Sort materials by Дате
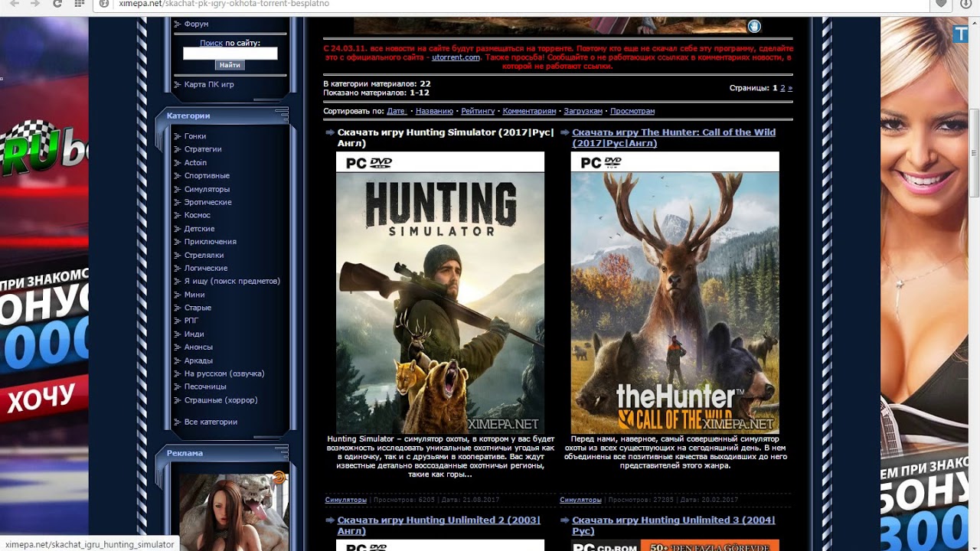The height and width of the screenshot is (551, 980). tap(397, 112)
